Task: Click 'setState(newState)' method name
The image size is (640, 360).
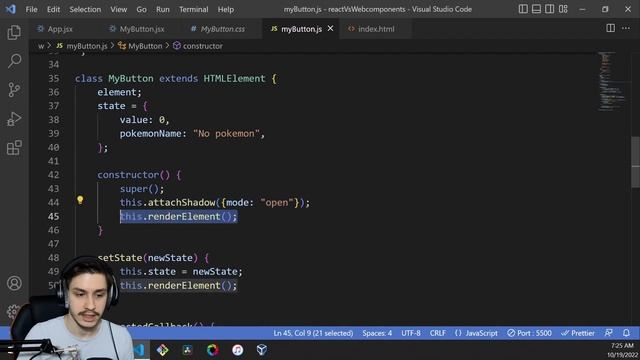Action: (x=147, y=258)
